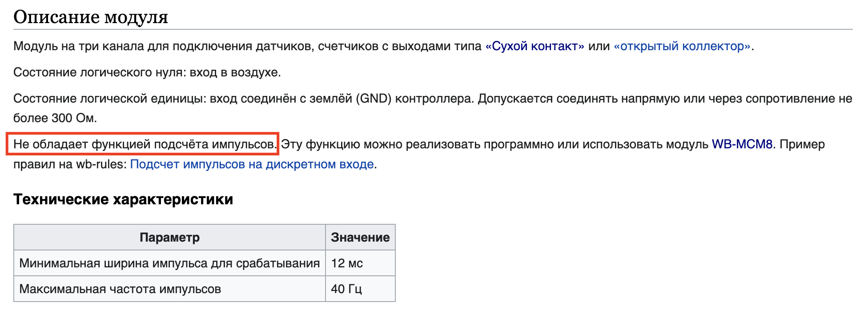The width and height of the screenshot is (868, 310).
Task: Click the 12 мс value cell
Action: pos(347,263)
